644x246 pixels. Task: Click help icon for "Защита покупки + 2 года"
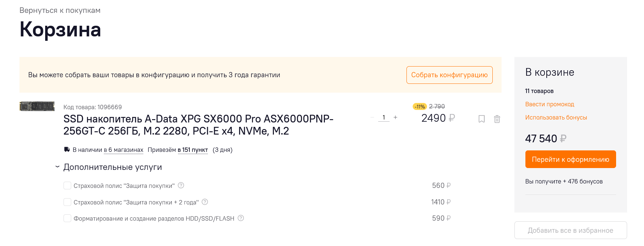click(205, 202)
